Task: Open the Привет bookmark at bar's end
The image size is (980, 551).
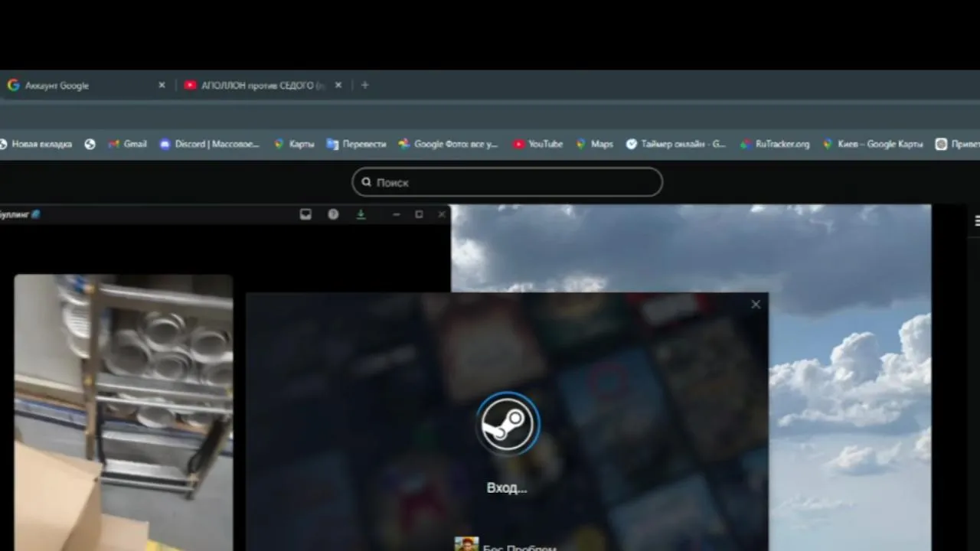Action: click(x=958, y=144)
